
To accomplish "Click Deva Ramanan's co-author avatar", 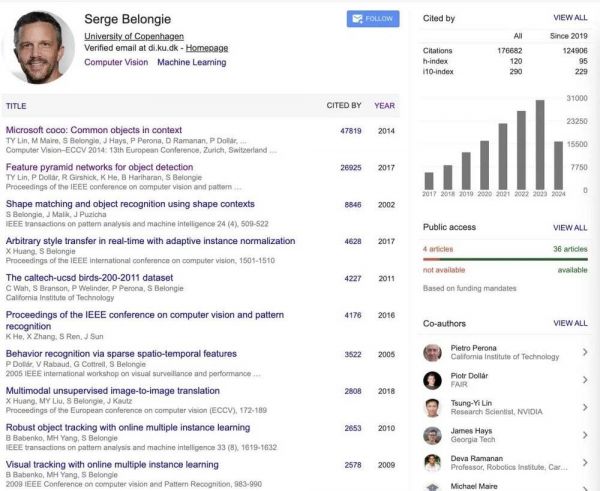I will tap(432, 463).
